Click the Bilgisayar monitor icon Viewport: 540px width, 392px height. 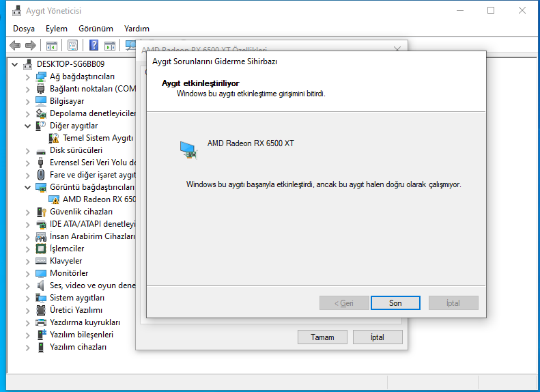click(41, 101)
